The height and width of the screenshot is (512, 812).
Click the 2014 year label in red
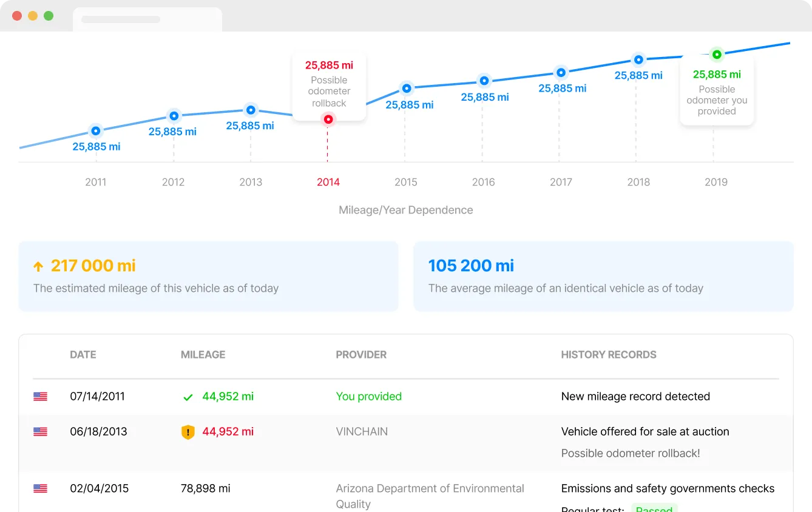[x=328, y=182]
